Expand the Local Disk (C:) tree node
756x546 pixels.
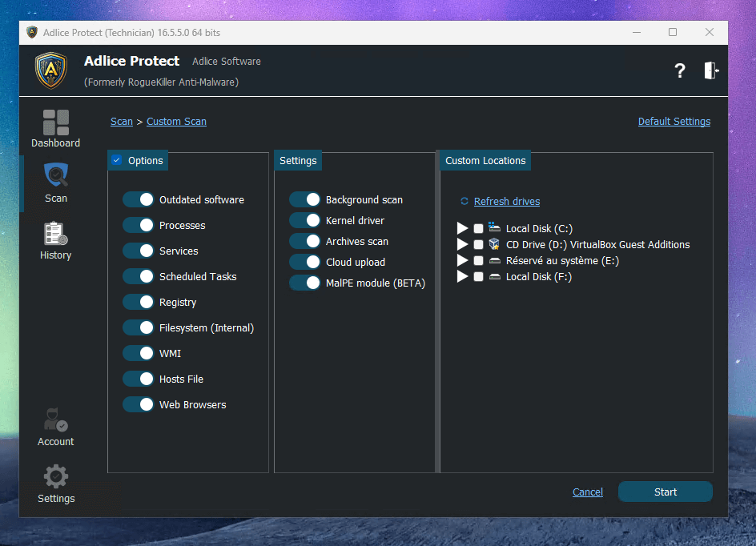(462, 229)
